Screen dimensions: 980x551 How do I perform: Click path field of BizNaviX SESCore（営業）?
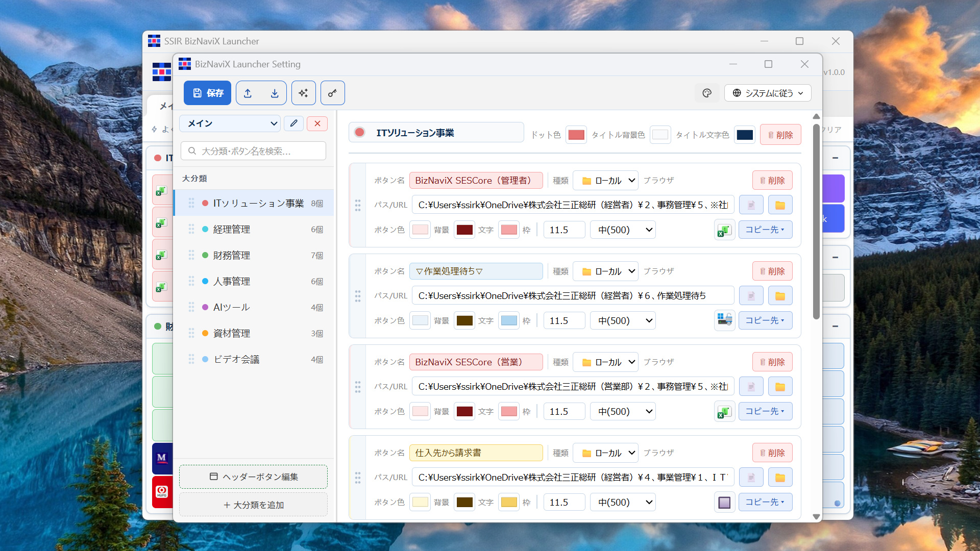coord(573,386)
